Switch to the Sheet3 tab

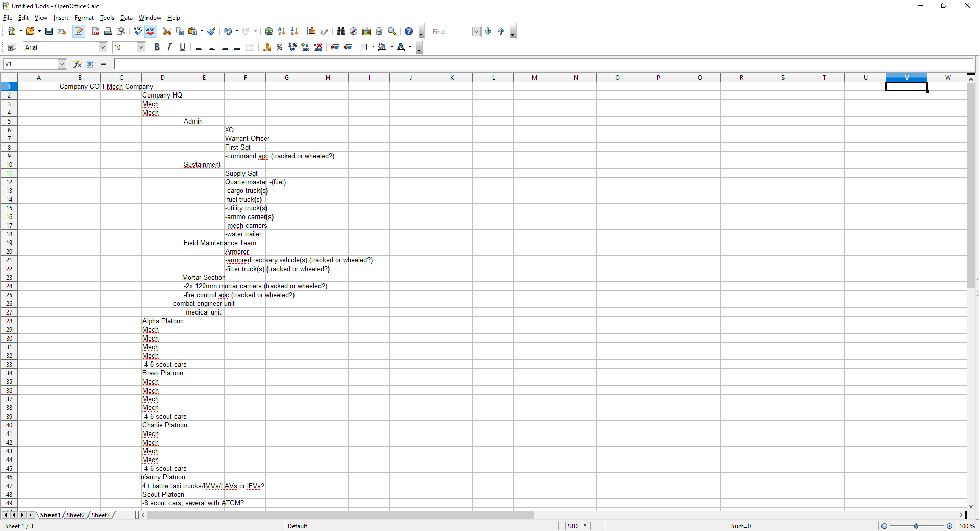coord(101,515)
